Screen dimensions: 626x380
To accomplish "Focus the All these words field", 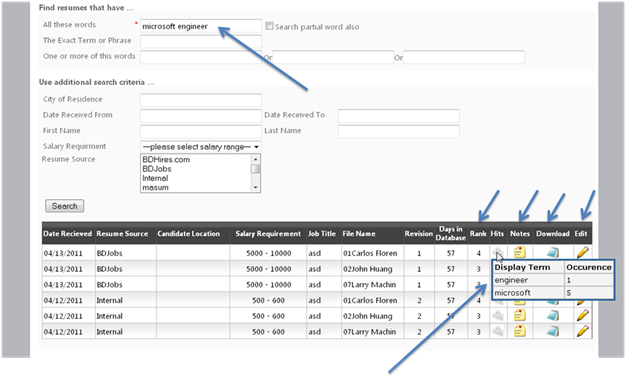I will [x=201, y=26].
